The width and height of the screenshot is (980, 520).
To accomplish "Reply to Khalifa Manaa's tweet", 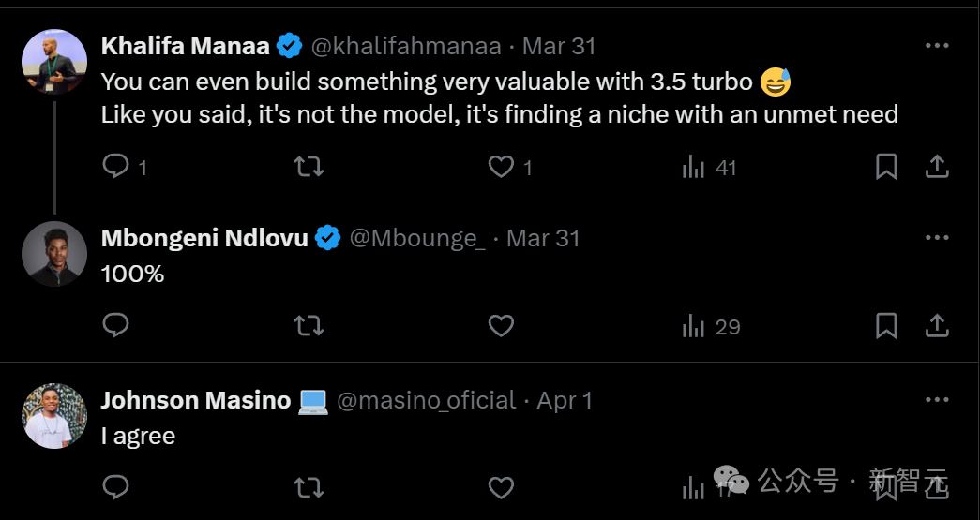I will pos(116,167).
